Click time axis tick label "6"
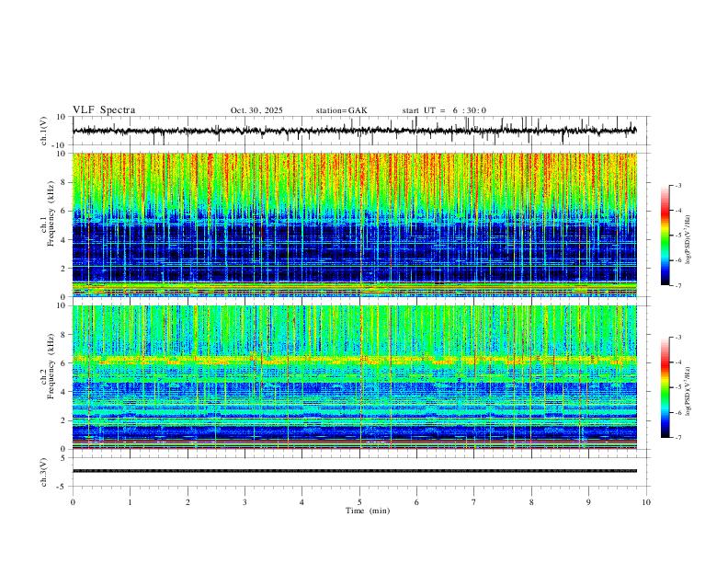Viewport: 728px width, 563px height. pyautogui.click(x=416, y=502)
